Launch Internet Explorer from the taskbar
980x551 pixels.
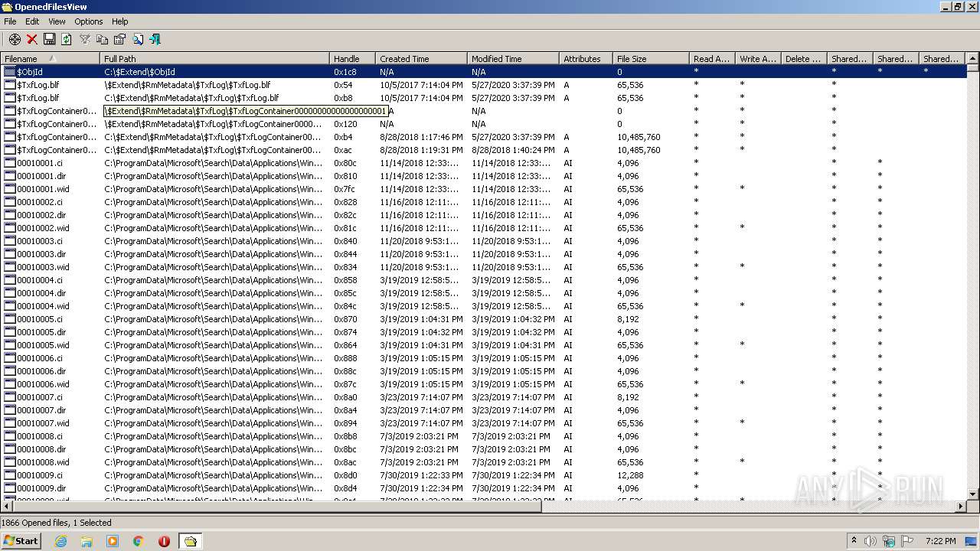click(x=61, y=541)
